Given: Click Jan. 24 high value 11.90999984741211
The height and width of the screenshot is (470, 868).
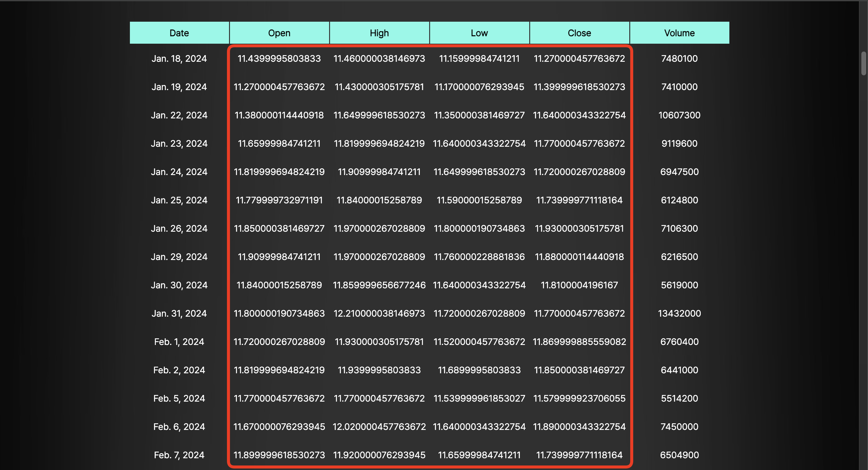Looking at the screenshot, I should click(379, 172).
